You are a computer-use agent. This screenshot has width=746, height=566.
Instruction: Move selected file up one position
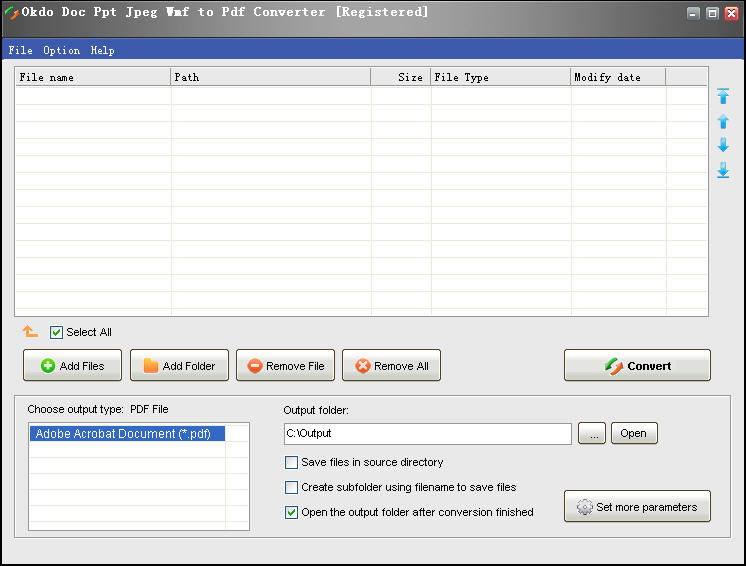coord(723,121)
